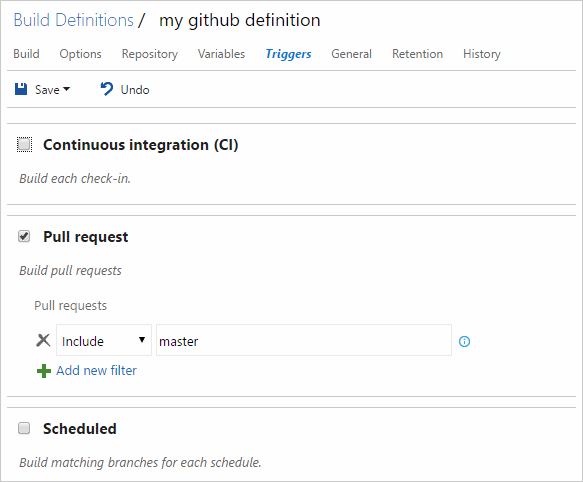
Task: Remove the master filter with the X icon
Action: tap(43, 340)
